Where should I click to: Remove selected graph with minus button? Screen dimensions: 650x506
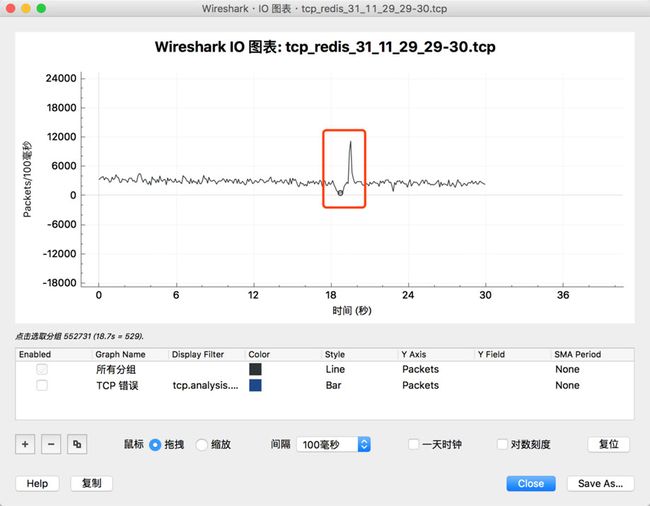[51, 444]
